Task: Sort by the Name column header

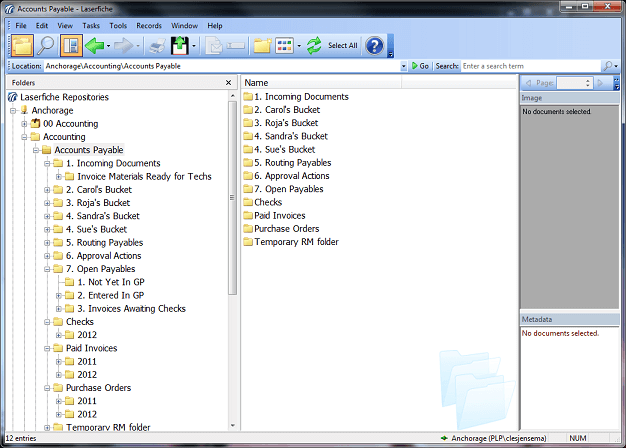Action: 321,83
